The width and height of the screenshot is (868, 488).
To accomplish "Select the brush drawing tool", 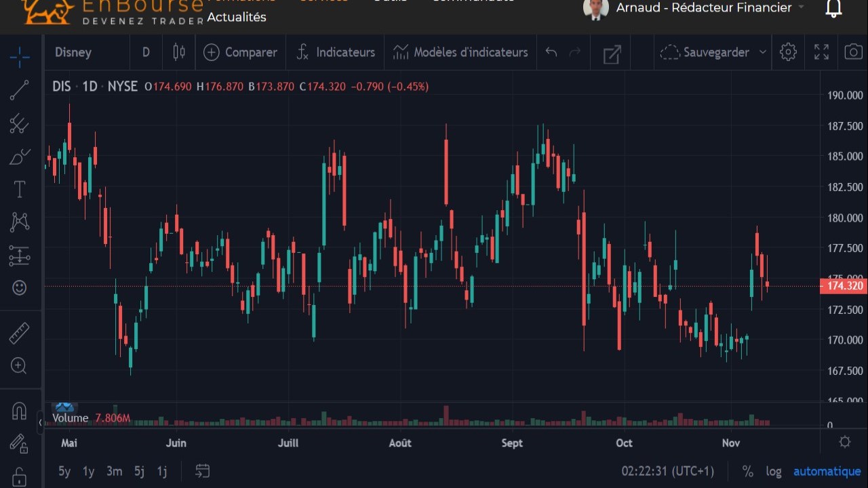I will (20, 157).
